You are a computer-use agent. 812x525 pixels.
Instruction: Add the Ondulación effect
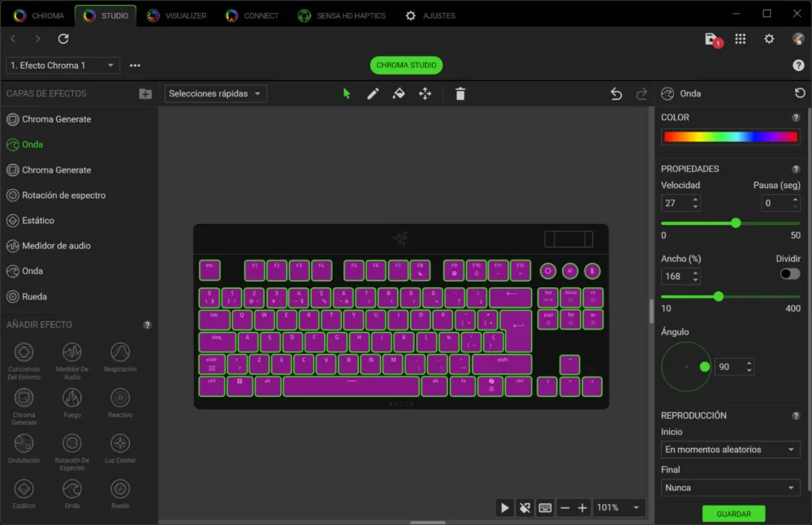coord(24,449)
